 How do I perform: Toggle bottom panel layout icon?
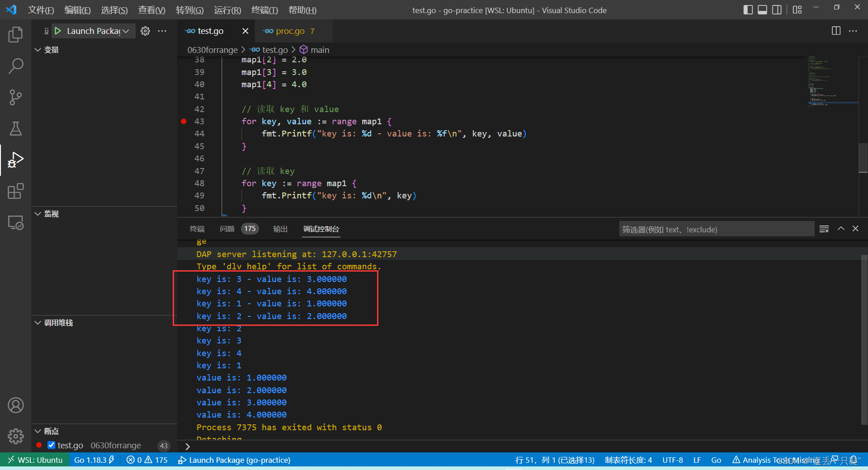tap(762, 10)
